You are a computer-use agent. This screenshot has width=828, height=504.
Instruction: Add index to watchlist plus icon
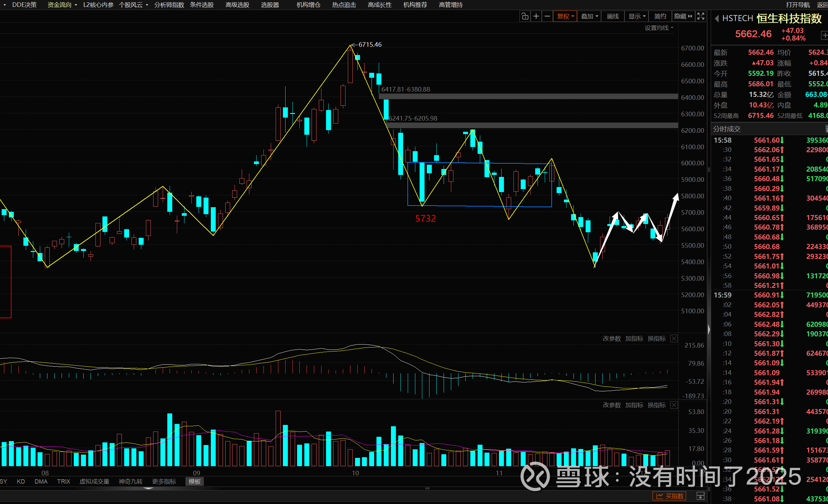(x=824, y=35)
